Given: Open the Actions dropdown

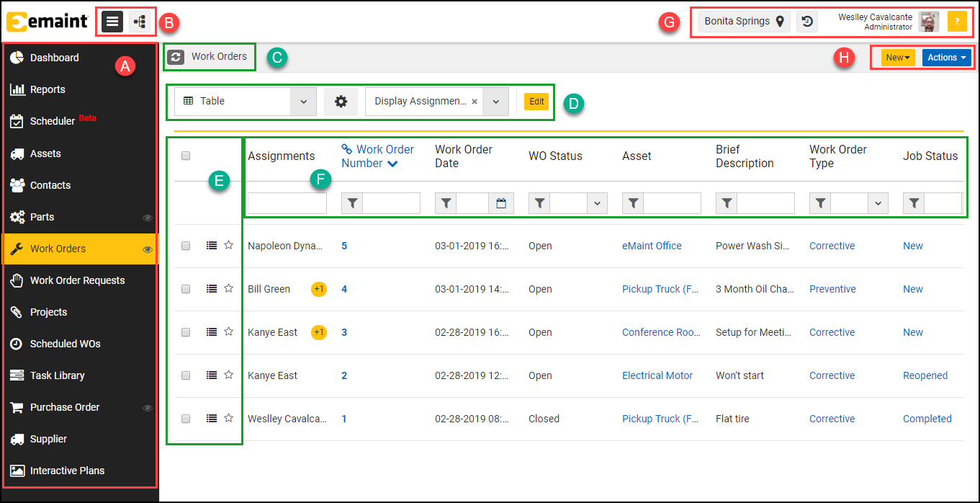Looking at the screenshot, I should point(946,56).
